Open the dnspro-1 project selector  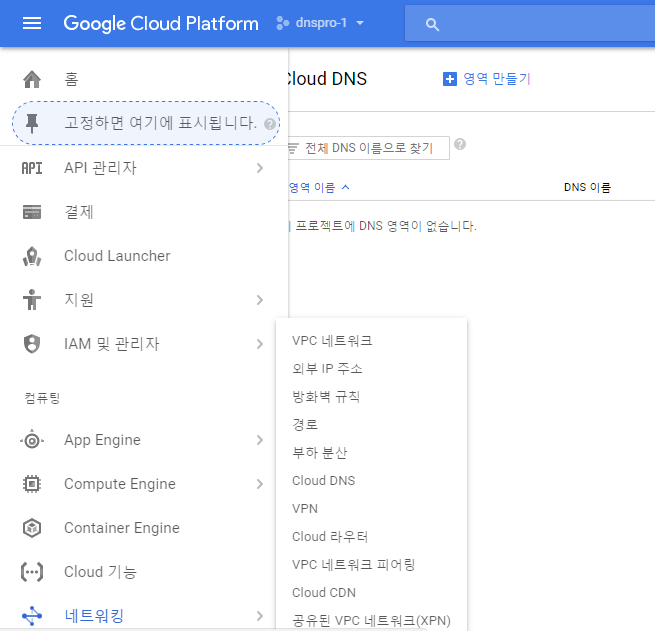320,23
